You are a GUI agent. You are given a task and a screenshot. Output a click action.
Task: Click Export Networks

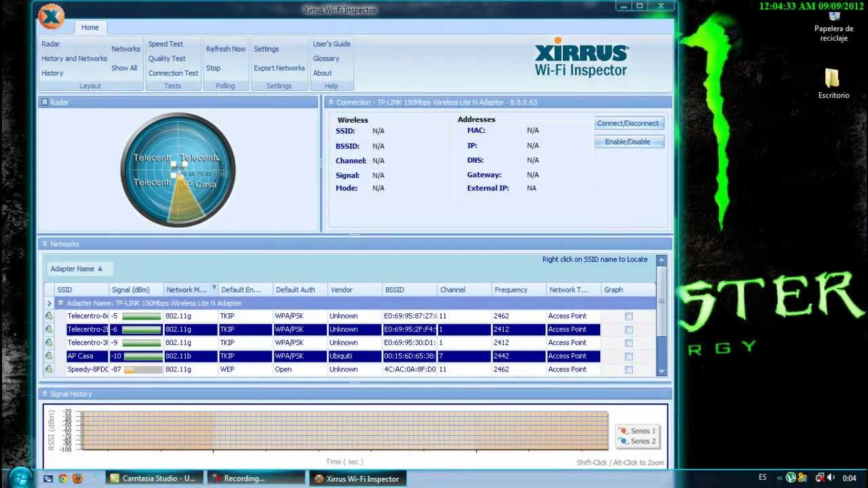click(279, 68)
